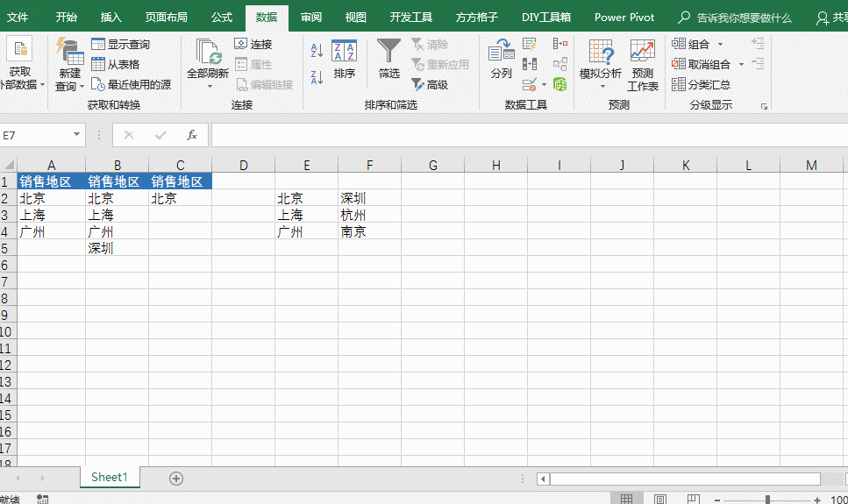
Task: Select column D header
Action: point(244,165)
